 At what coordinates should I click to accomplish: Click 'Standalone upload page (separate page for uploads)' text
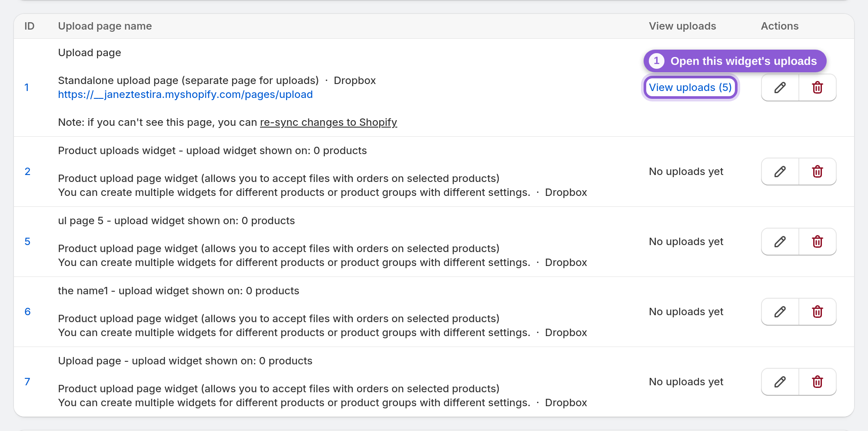(188, 81)
